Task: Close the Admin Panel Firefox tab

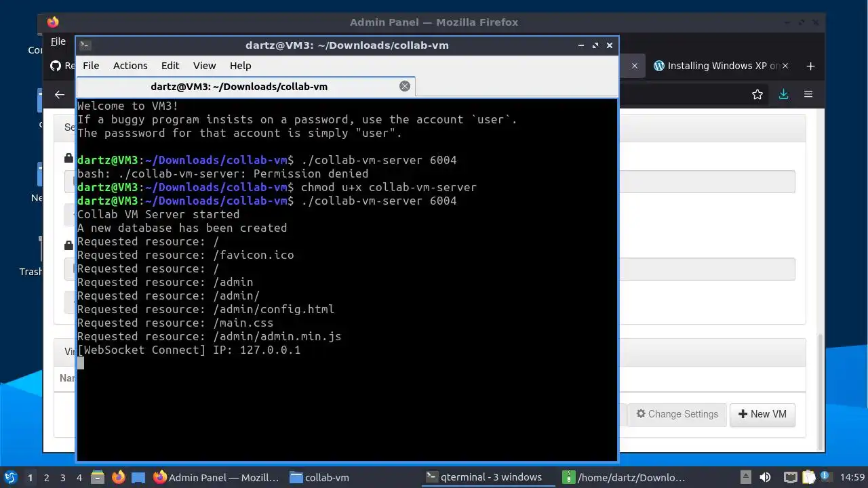Action: coord(635,66)
